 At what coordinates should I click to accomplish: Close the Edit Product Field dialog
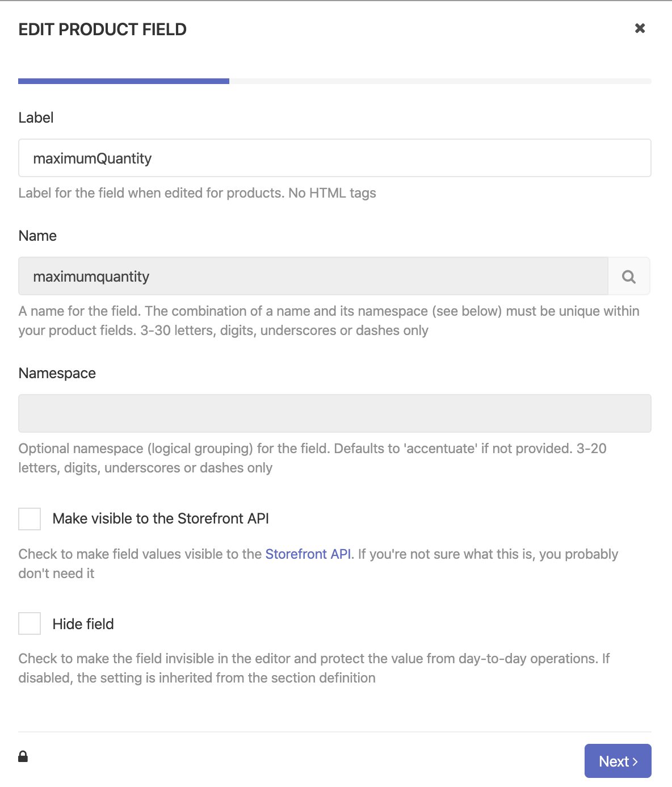640,28
